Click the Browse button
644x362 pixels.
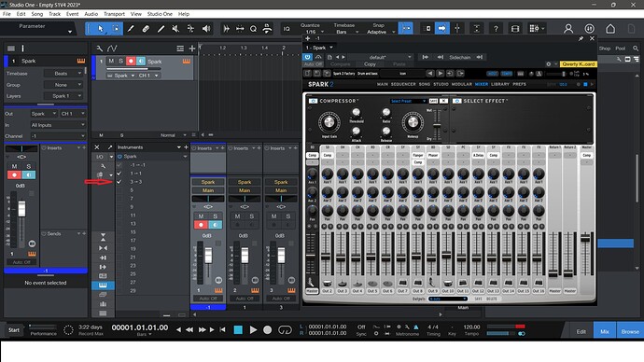(630, 331)
